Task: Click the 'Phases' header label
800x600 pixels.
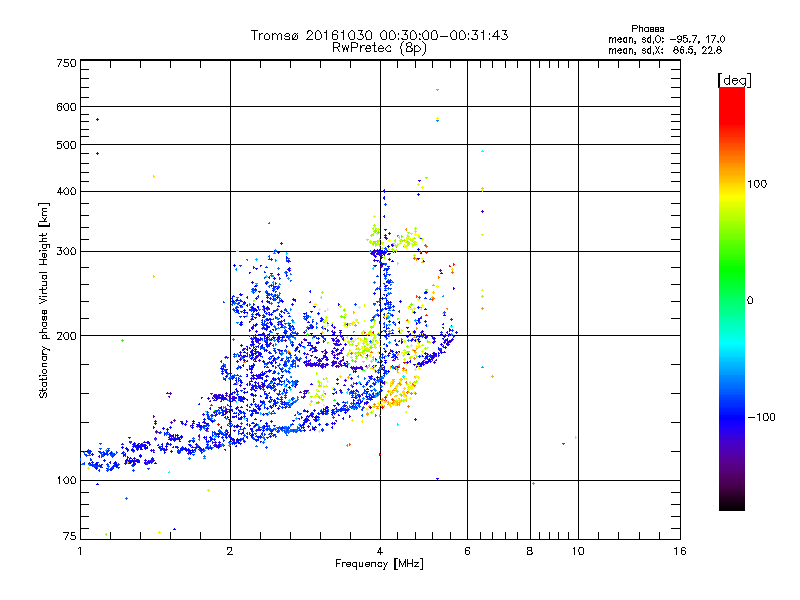Action: 647,29
